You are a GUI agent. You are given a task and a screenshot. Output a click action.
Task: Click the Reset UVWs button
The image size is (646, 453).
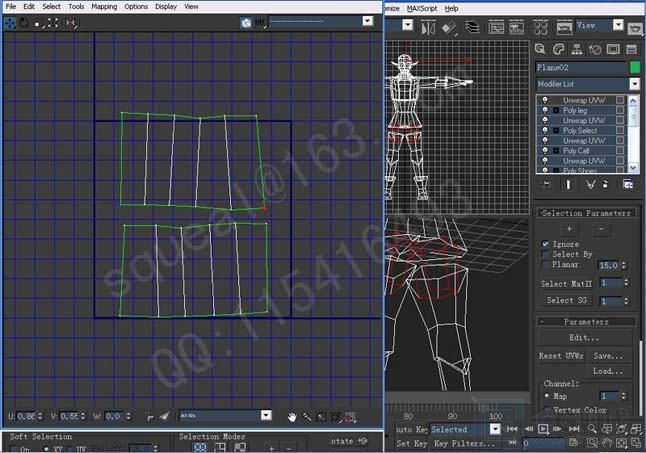pos(561,356)
